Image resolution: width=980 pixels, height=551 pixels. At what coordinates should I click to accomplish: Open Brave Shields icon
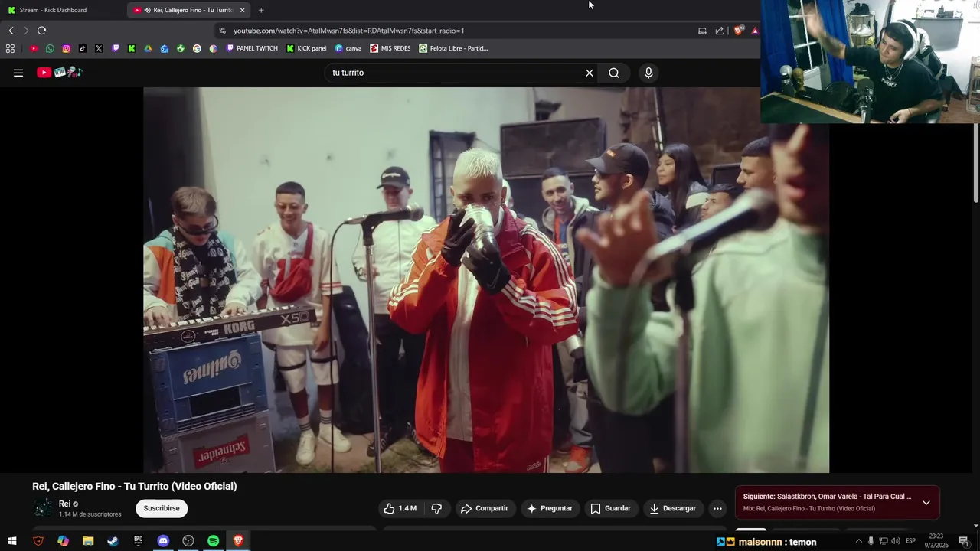tap(738, 31)
